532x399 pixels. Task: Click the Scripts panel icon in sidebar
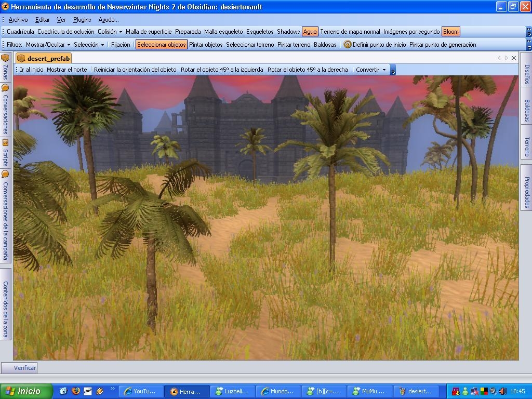coord(5,142)
